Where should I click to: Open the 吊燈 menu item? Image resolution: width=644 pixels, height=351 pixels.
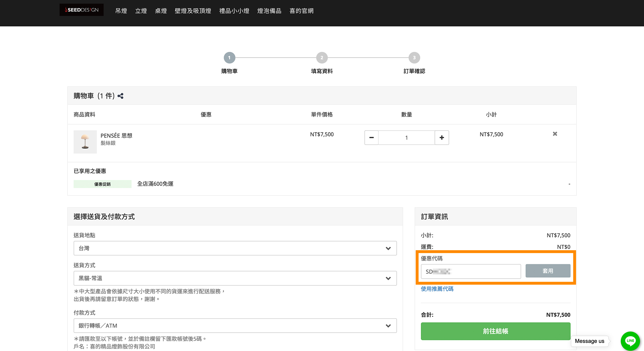(x=121, y=11)
